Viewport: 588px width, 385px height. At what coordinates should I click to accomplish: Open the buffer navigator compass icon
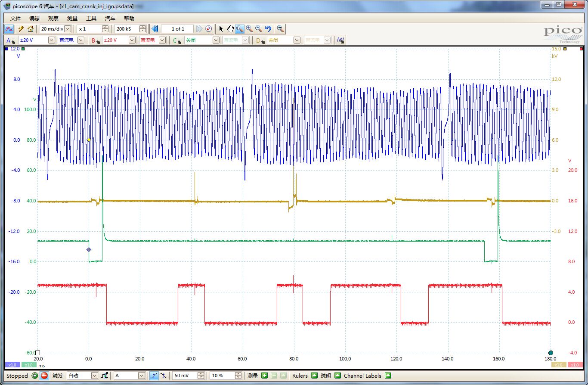pos(208,29)
